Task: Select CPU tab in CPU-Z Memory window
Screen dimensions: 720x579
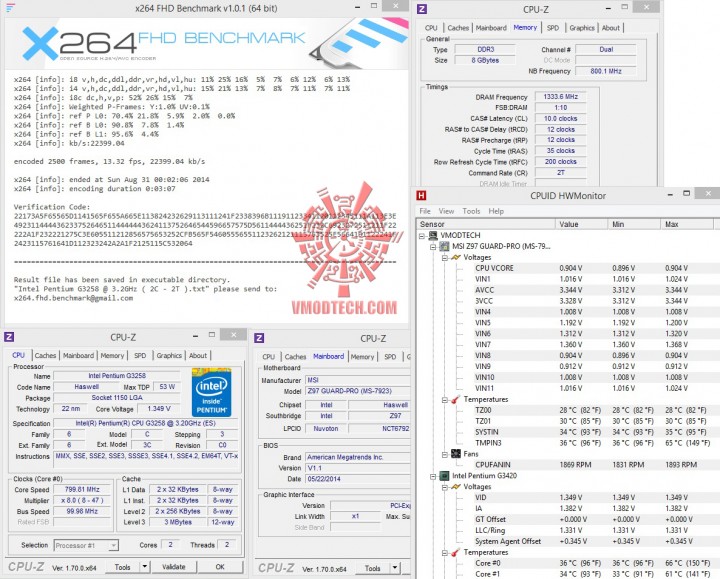Action: (431, 28)
